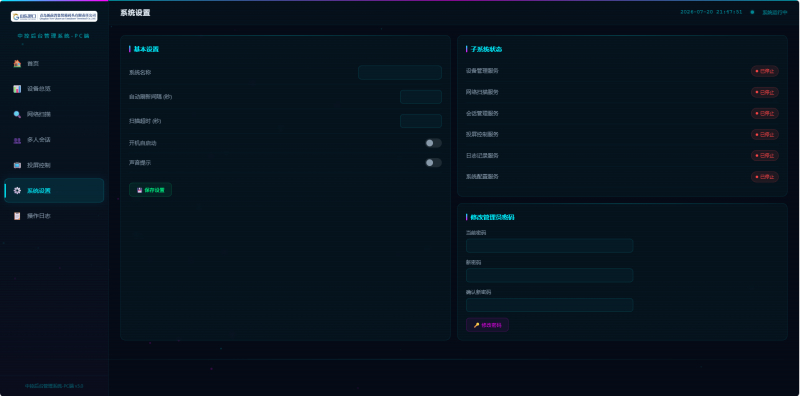The width and height of the screenshot is (800, 396).
Task: Click the date and time in header
Action: coord(711,12)
